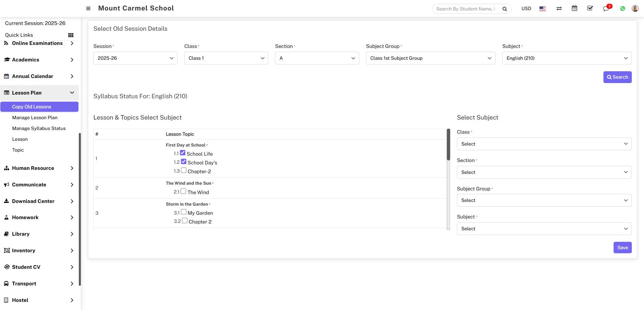Click the student search input field
Image resolution: width=644 pixels, height=310 pixels.
coord(465,9)
